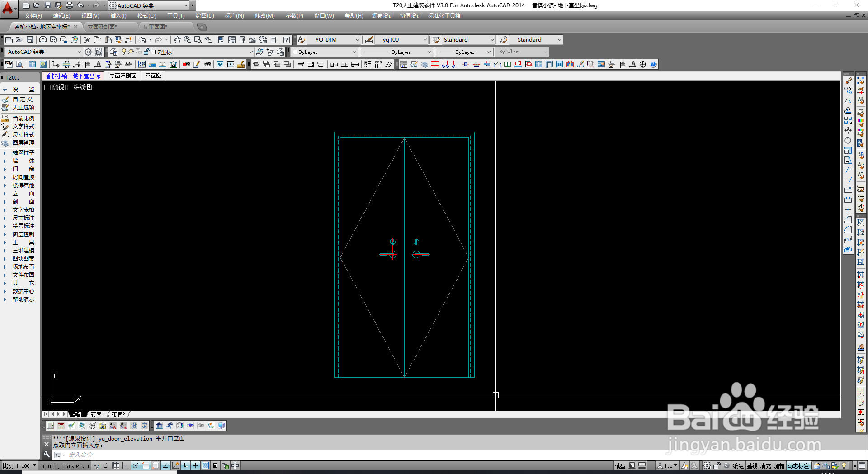Switch to the 布局1 layout tab
Screen dimensions: 868x474
click(x=97, y=414)
